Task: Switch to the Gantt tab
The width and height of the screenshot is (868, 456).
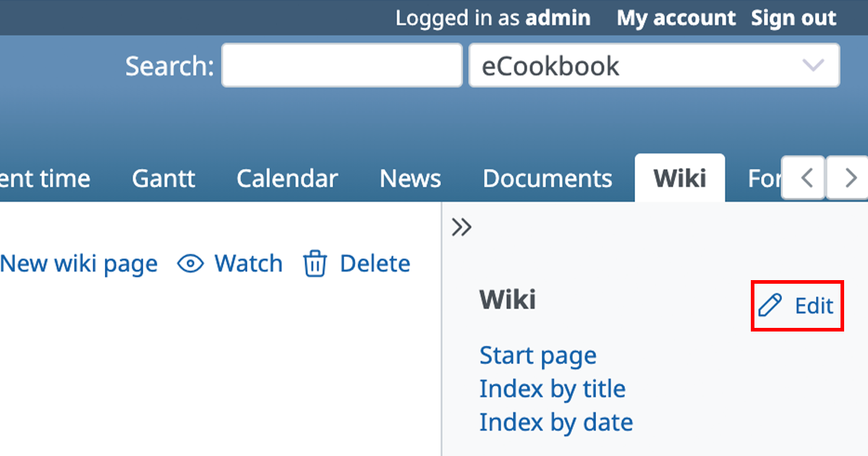Action: pyautogui.click(x=163, y=179)
